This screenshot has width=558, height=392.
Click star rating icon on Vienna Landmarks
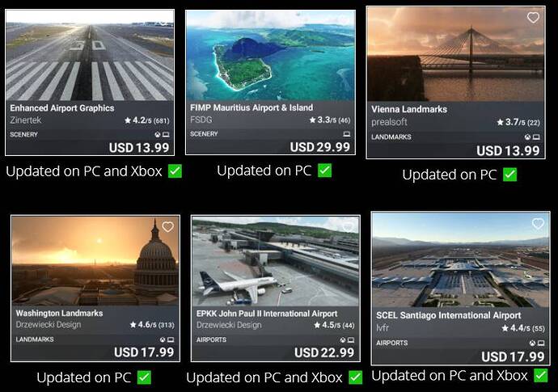[500, 122]
